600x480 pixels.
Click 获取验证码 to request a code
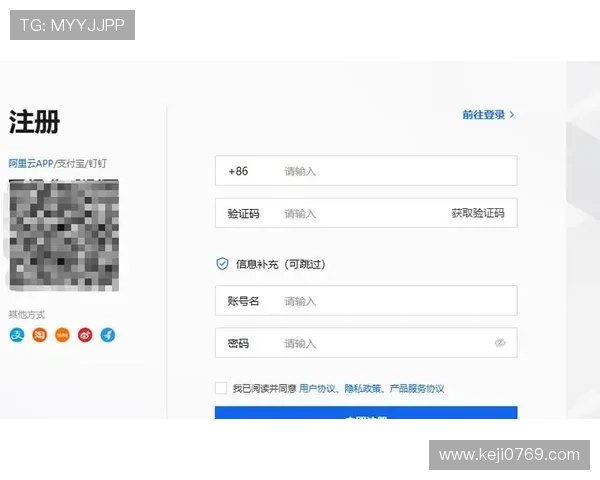click(478, 213)
